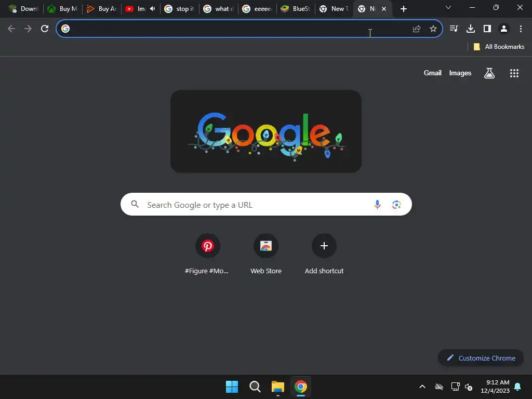
Task: Reload the current page
Action: [45, 29]
